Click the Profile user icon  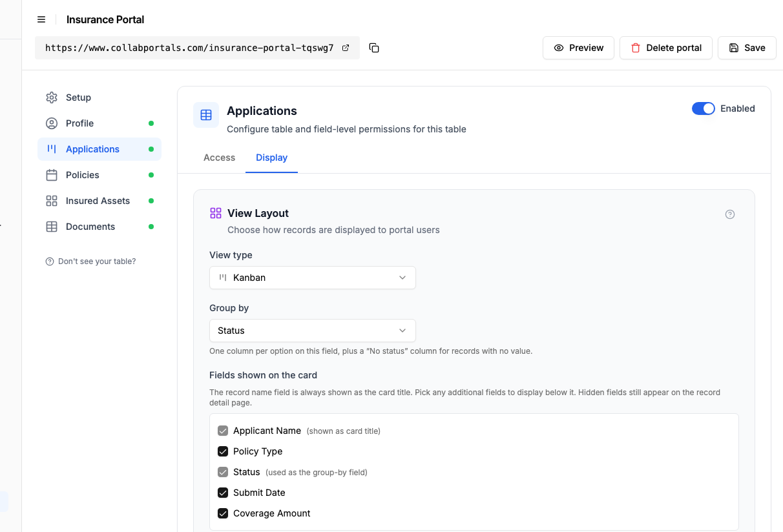(x=52, y=123)
